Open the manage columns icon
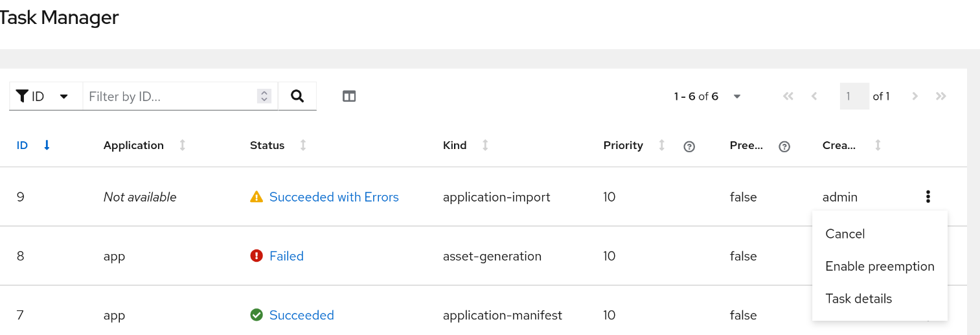 click(349, 97)
